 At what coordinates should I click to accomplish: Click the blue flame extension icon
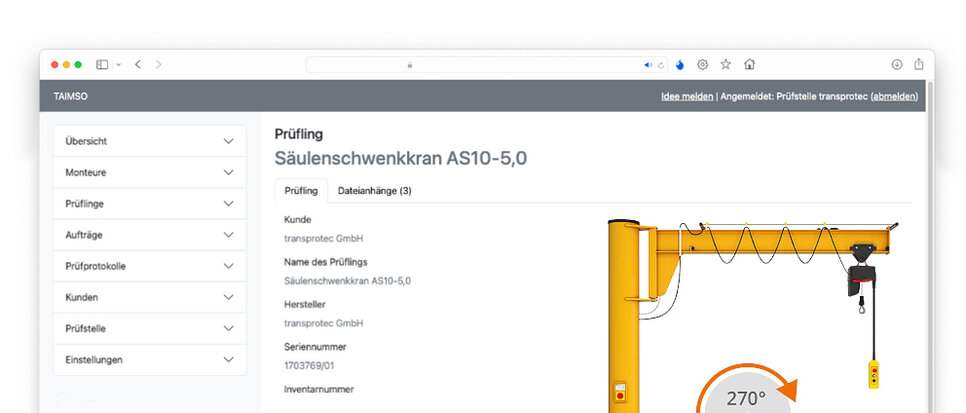pyautogui.click(x=680, y=65)
